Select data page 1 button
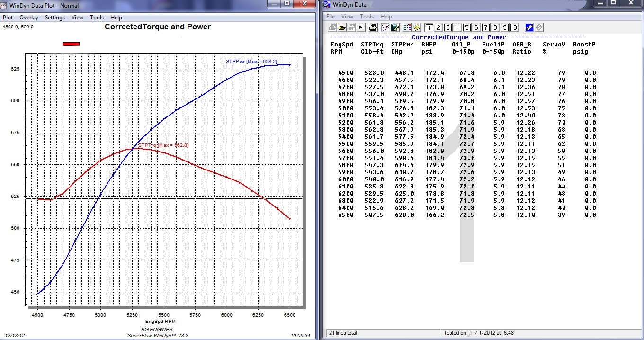The width and height of the screenshot is (644, 340). click(x=429, y=27)
